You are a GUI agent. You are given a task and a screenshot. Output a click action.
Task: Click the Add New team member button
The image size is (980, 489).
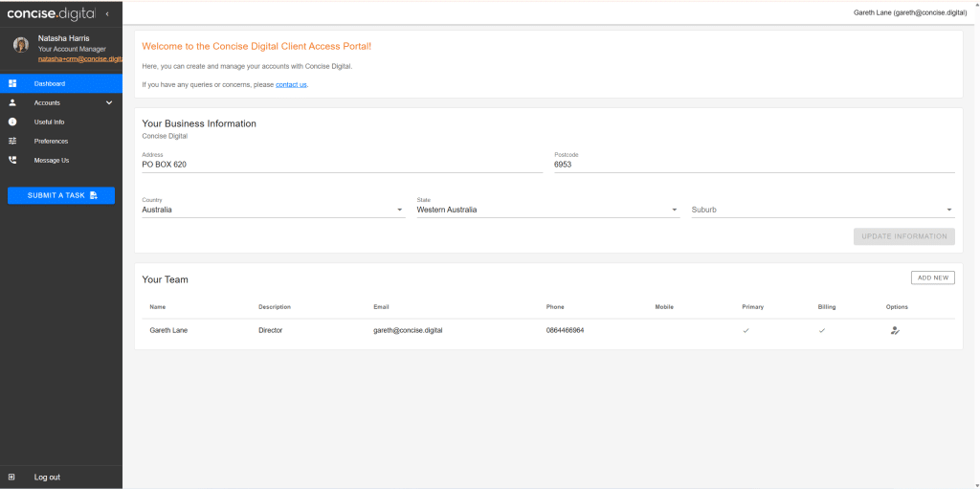pos(932,278)
